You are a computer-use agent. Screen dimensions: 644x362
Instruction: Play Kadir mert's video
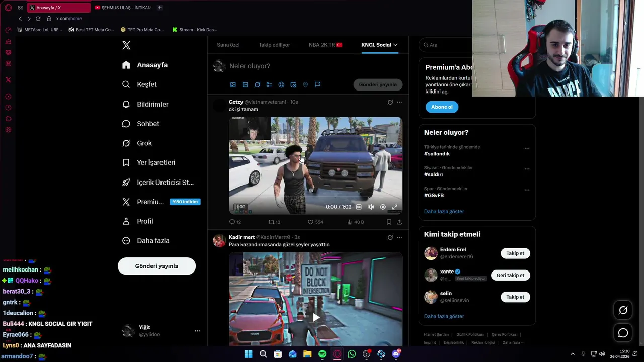(x=316, y=317)
